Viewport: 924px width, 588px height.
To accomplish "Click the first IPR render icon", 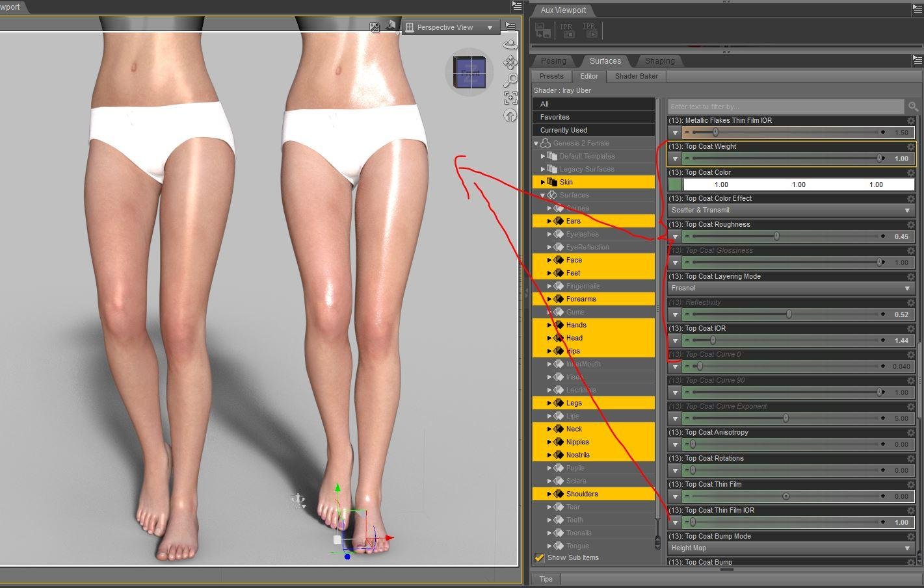I will [x=567, y=30].
